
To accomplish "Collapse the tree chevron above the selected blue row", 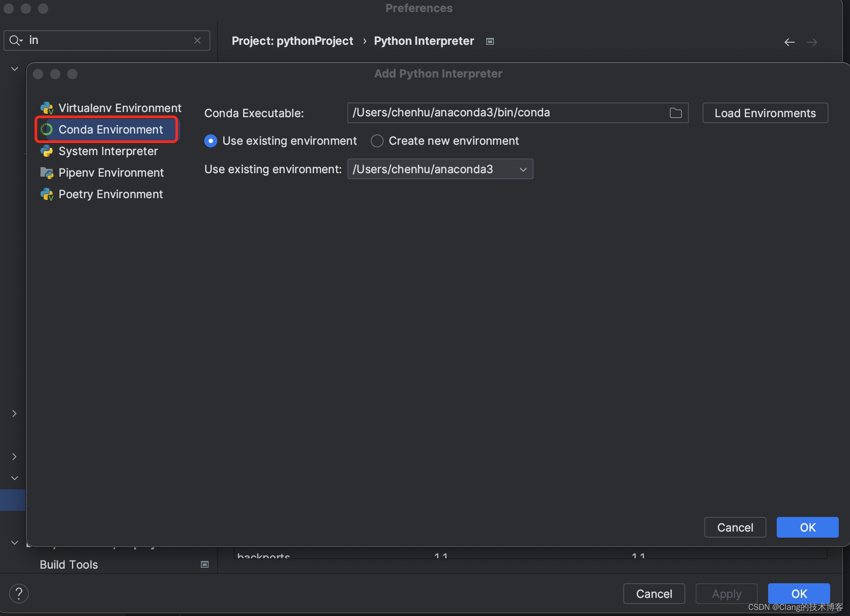I will [x=14, y=478].
